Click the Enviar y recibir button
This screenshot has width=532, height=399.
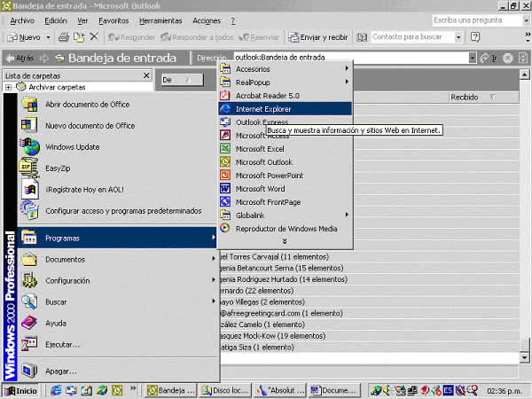pyautogui.click(x=317, y=37)
